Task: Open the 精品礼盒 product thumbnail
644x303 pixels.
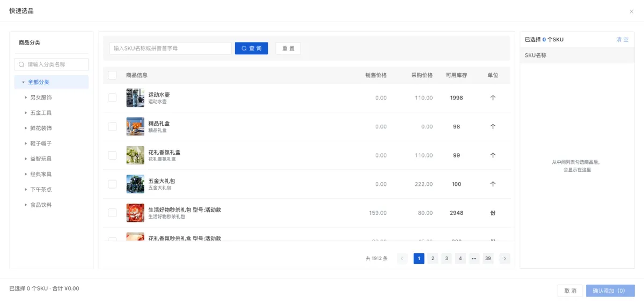Action: click(x=135, y=127)
